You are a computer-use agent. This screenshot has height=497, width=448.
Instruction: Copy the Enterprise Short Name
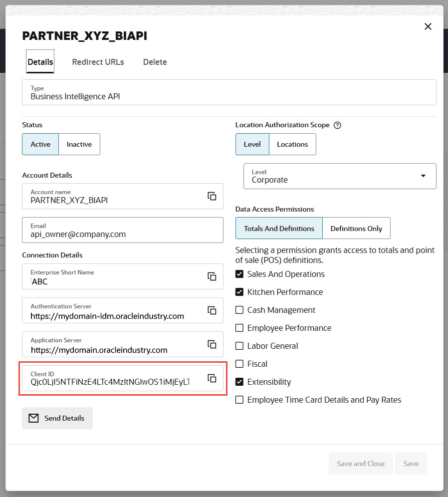tap(212, 276)
